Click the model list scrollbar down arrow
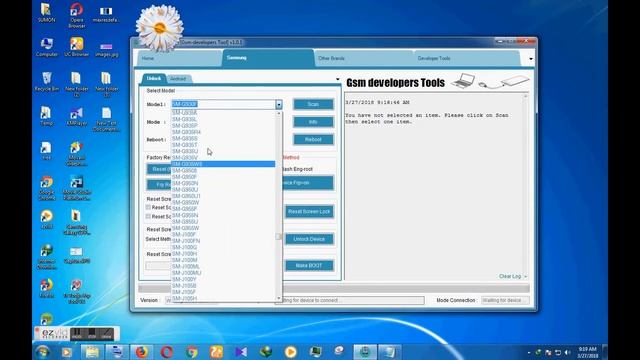Screen dimensions: 640x360 279,298
